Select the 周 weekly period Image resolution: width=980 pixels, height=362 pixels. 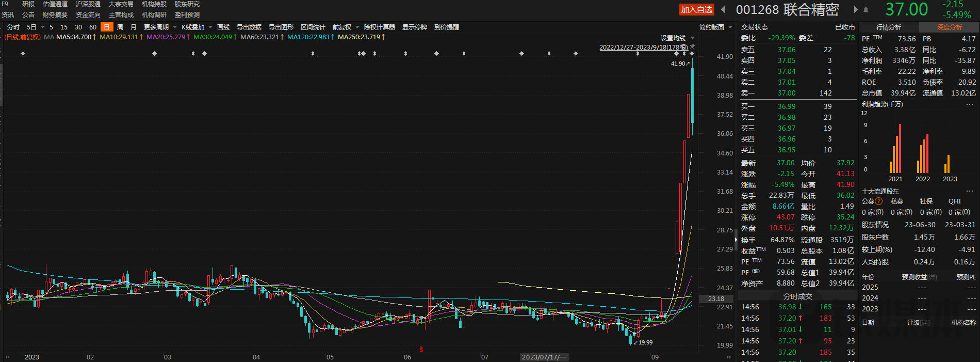pyautogui.click(x=120, y=27)
